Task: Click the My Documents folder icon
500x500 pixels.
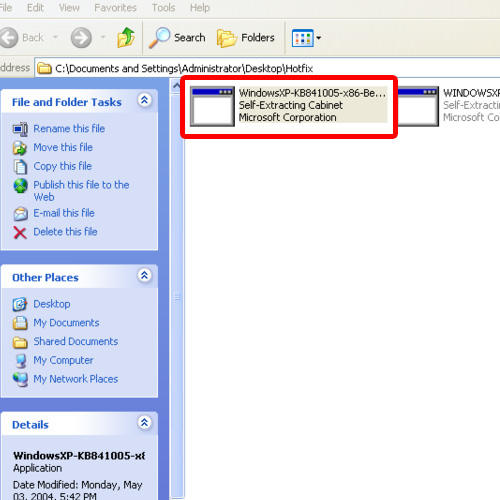Action: tap(20, 323)
